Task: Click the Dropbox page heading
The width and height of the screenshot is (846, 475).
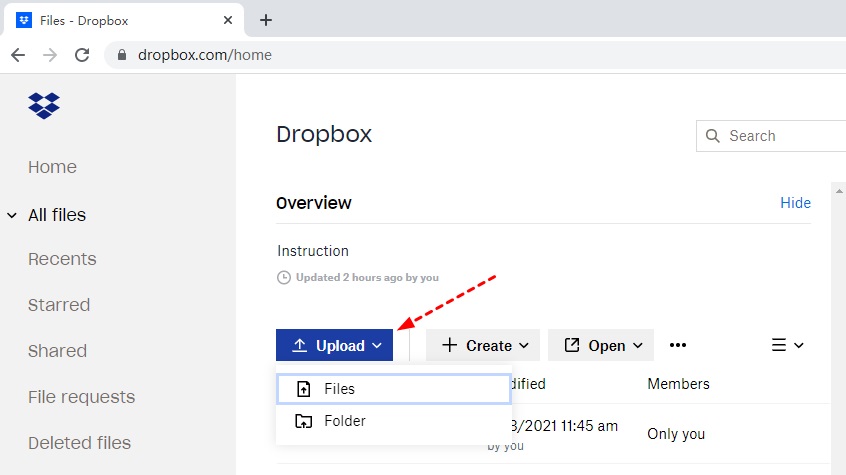Action: click(x=324, y=134)
